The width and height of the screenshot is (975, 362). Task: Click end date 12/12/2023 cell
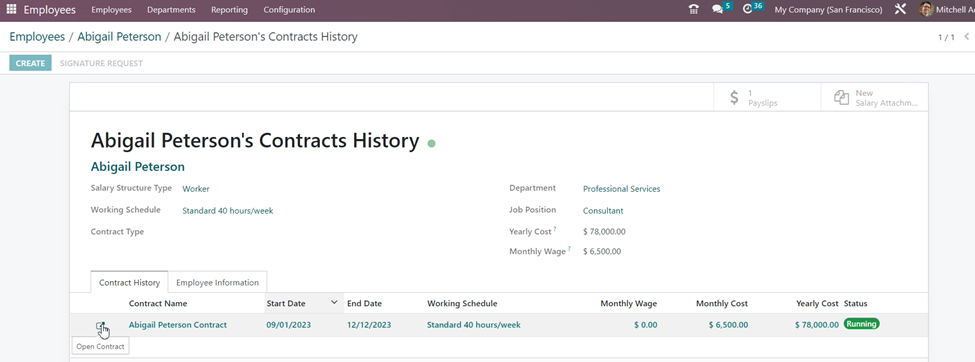369,325
